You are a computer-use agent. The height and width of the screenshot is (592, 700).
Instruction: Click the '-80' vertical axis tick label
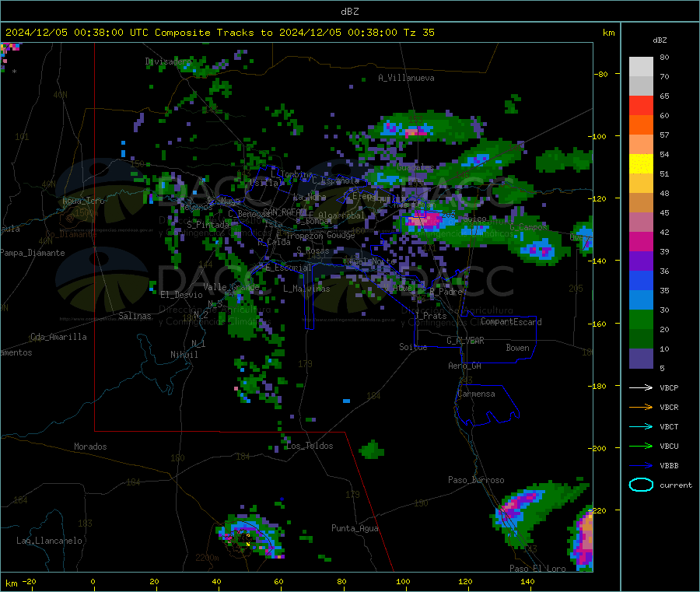(x=601, y=74)
